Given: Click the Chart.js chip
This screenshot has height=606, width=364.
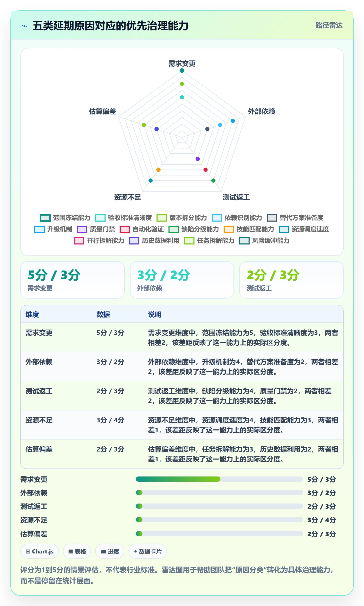Looking at the screenshot, I should point(40,551).
